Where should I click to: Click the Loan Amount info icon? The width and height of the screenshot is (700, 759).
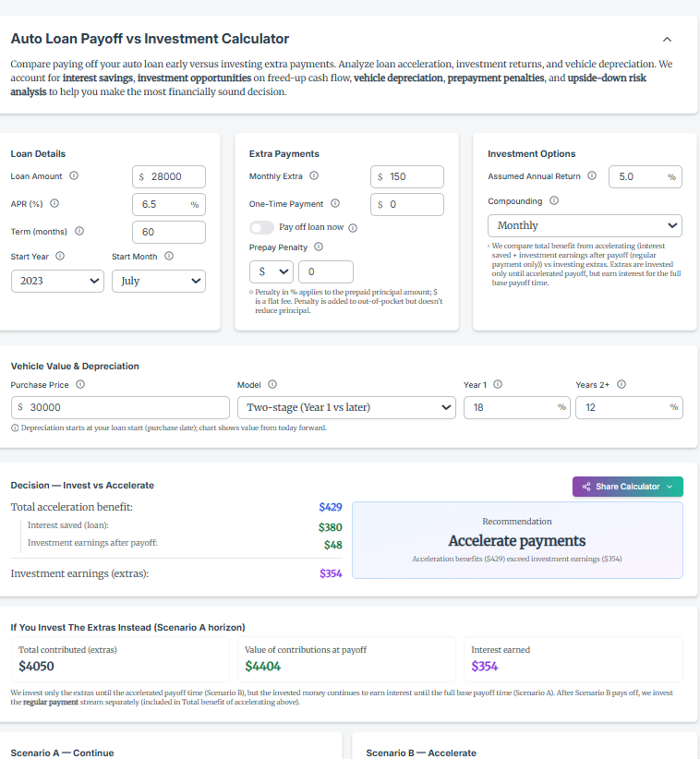coord(74,176)
